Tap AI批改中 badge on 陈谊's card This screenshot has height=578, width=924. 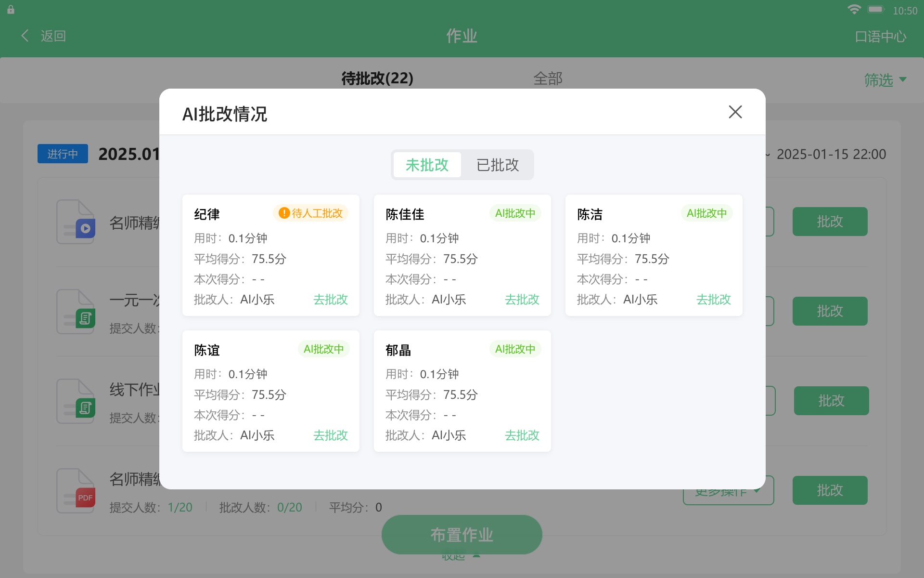[x=323, y=349]
